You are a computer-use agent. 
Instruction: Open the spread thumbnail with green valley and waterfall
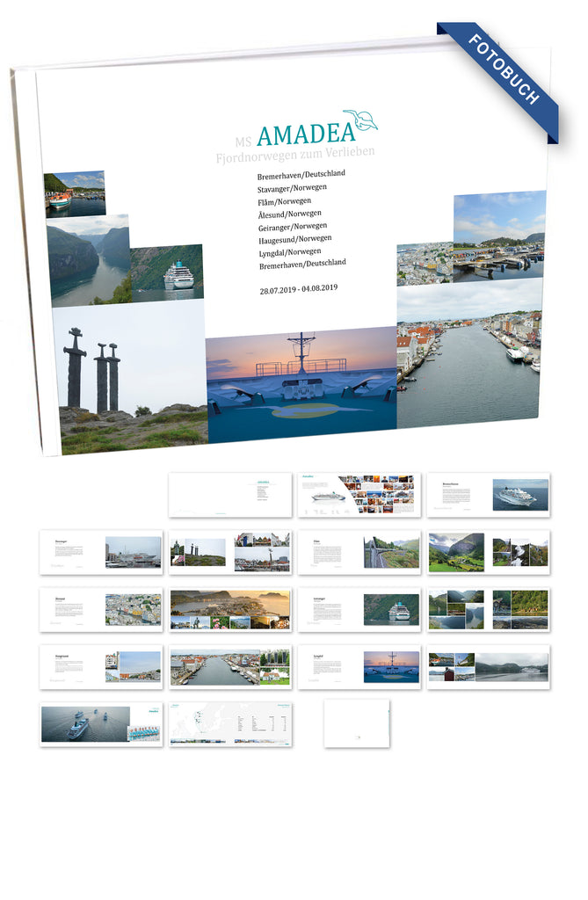489,552
